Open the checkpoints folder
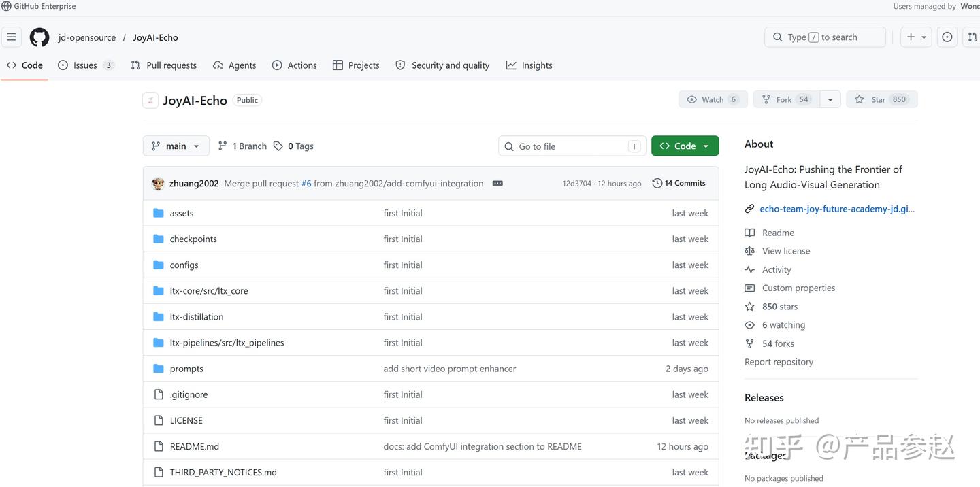Screen dimensions: 980x487 (x=193, y=239)
